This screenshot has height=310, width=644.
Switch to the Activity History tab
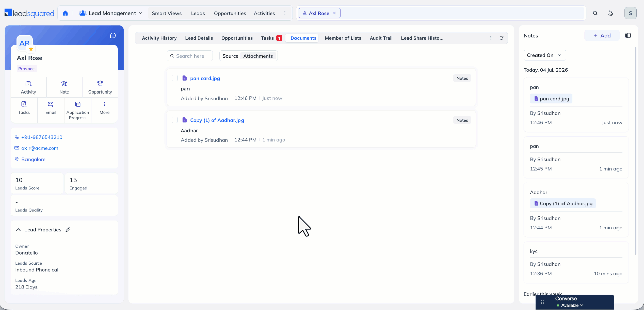coord(159,38)
